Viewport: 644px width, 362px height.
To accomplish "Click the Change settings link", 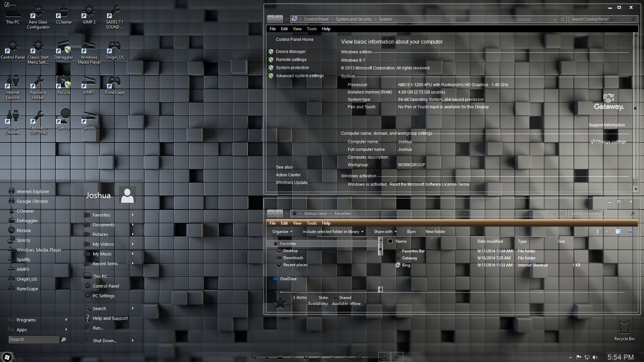I will (x=610, y=142).
